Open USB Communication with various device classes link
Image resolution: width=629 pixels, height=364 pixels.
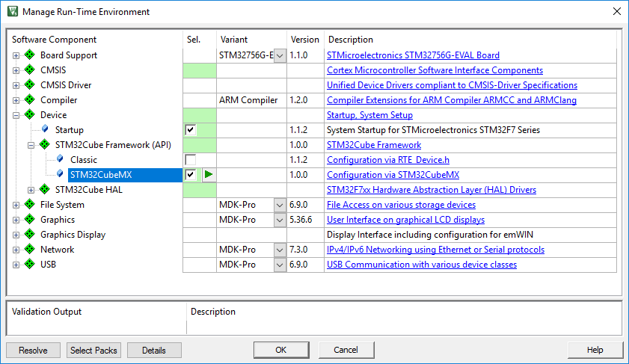tap(422, 264)
